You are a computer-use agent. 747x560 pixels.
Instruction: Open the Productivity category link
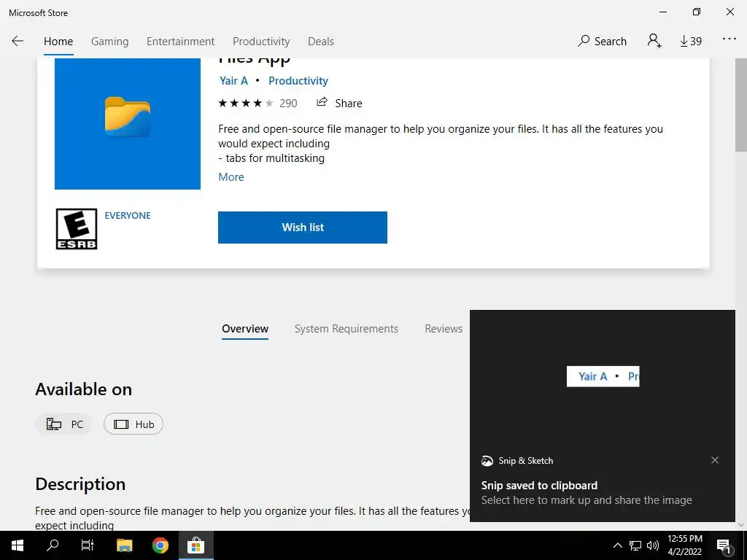(x=298, y=81)
